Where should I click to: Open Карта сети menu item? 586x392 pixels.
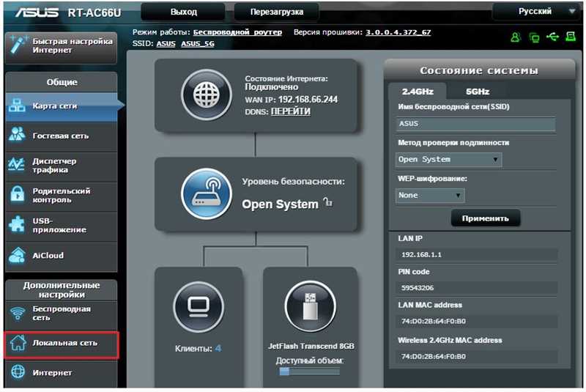click(62, 106)
